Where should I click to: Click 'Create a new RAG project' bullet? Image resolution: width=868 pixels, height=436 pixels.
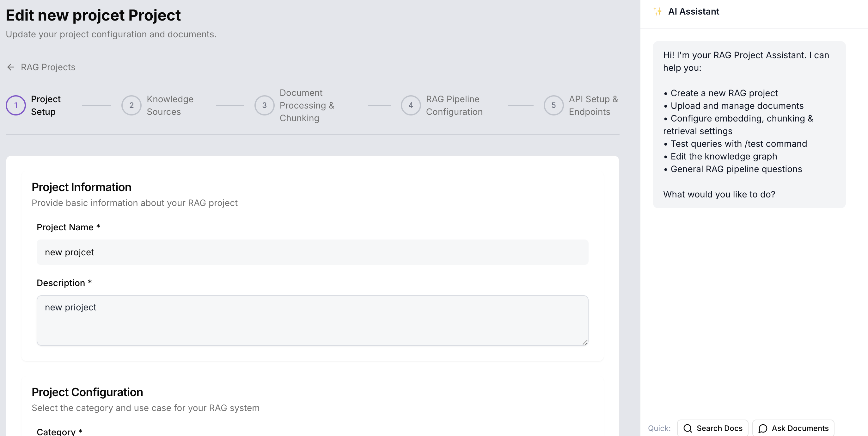click(720, 93)
